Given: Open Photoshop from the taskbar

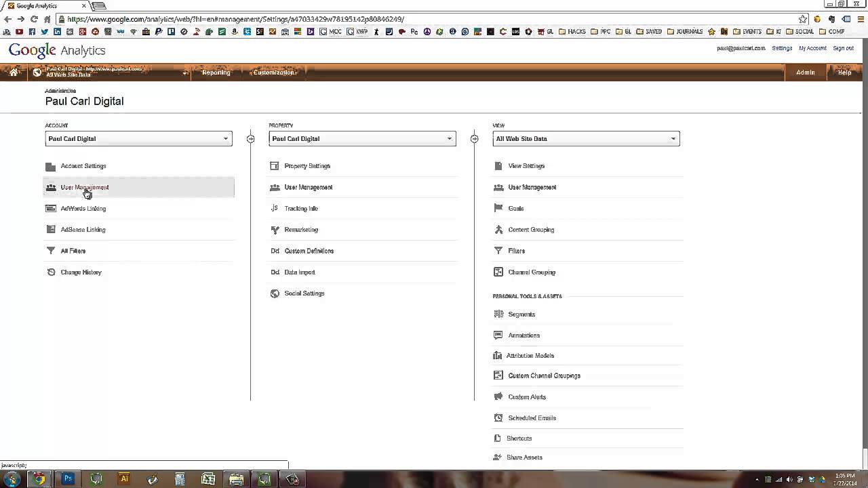Looking at the screenshot, I should coord(68,479).
